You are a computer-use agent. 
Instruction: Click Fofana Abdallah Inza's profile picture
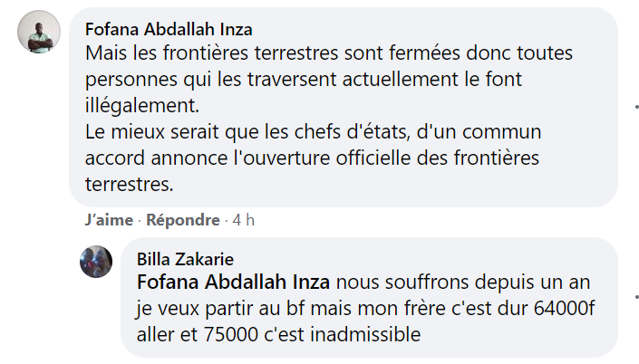tap(39, 33)
